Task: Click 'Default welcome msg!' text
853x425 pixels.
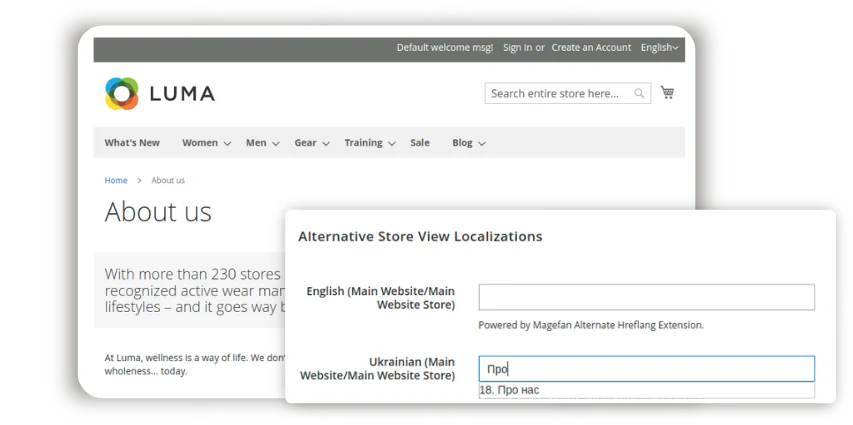Action: (445, 48)
